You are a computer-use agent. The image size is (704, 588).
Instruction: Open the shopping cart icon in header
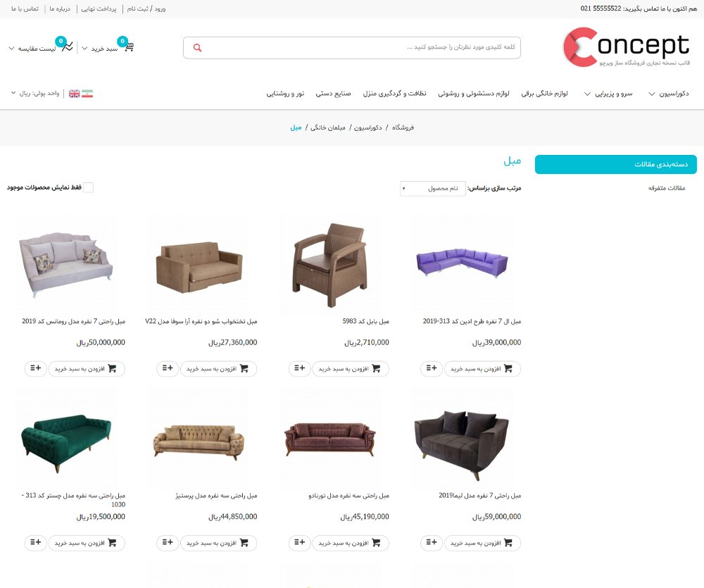[x=129, y=46]
